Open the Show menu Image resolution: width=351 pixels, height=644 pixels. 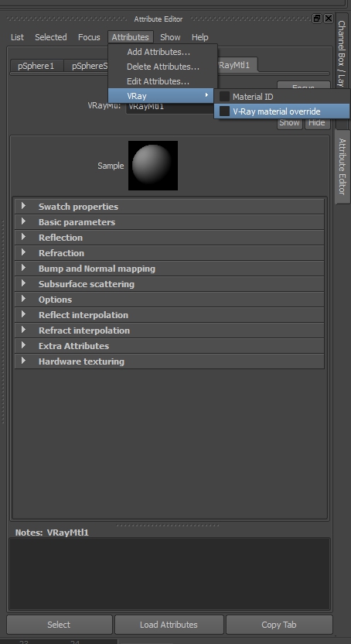tap(170, 37)
